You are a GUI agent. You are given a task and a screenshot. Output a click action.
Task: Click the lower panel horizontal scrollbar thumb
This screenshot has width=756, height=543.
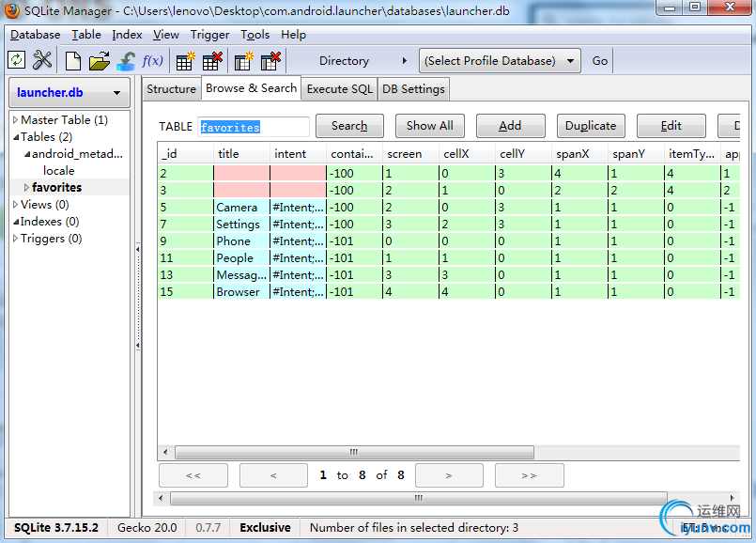[x=419, y=498]
